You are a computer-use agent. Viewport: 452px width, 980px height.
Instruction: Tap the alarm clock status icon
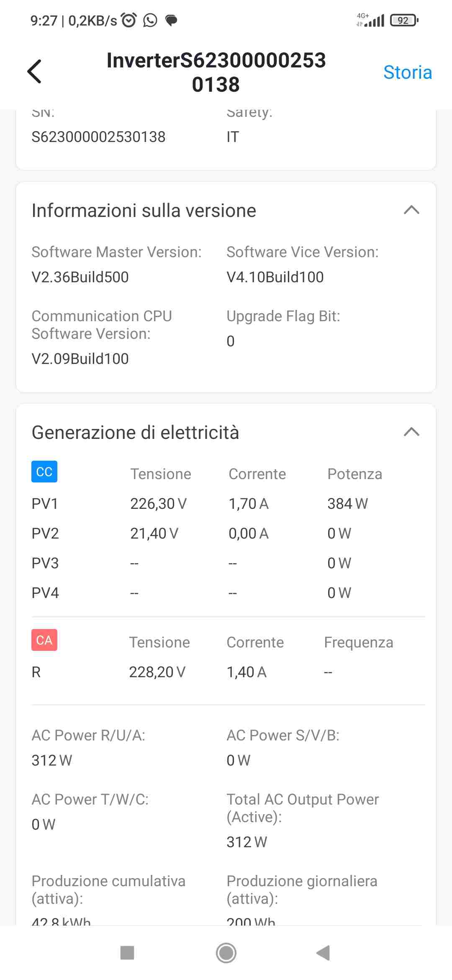[x=129, y=20]
